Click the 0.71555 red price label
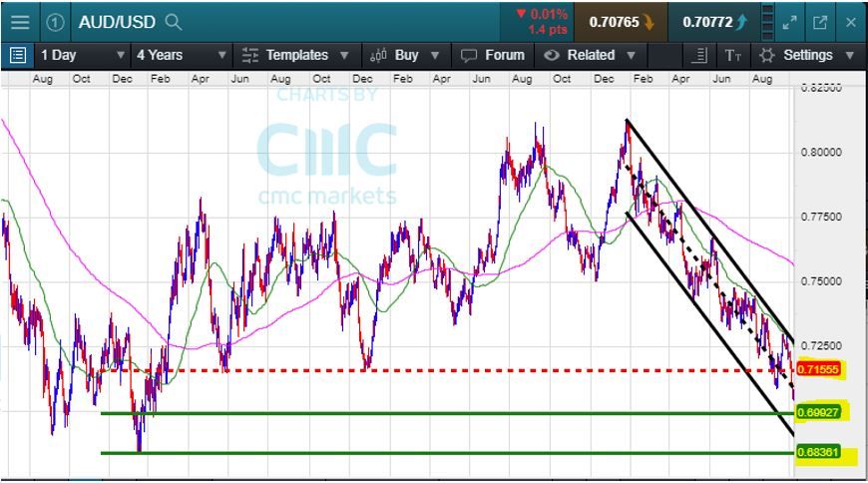Viewport: 868px width, 483px height. 818,369
